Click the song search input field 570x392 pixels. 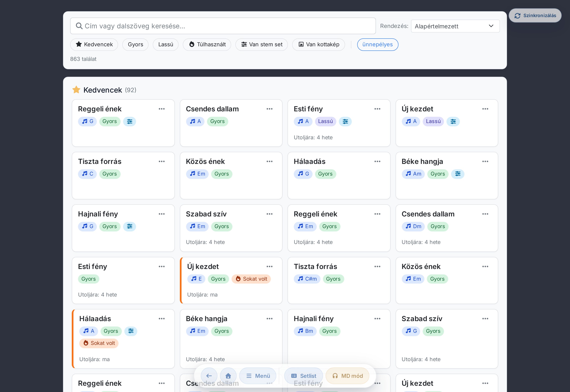pyautogui.click(x=223, y=26)
